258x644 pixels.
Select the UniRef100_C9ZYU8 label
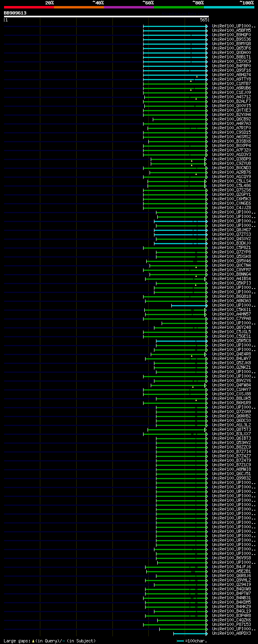point(231,164)
